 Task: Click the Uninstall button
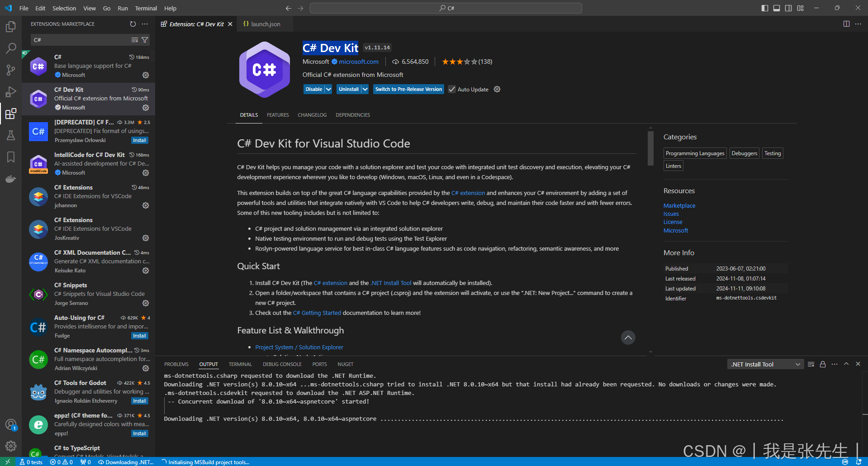click(349, 89)
